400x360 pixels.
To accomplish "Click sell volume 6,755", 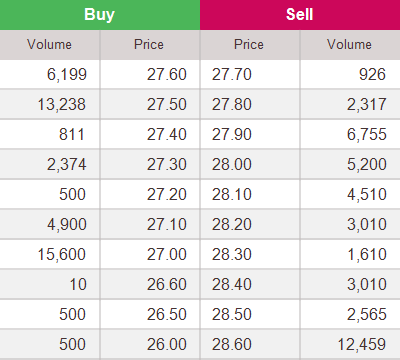I will click(x=367, y=135).
